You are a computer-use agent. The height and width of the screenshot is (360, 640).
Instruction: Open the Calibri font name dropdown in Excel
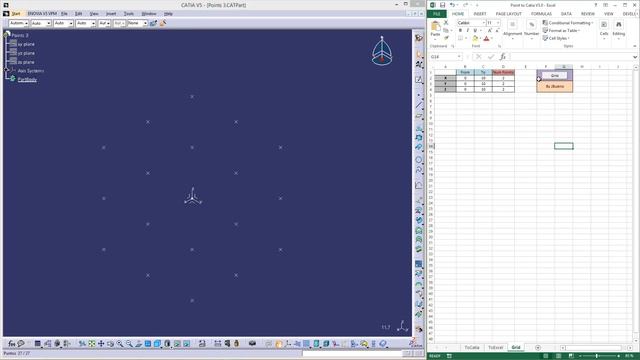484,23
